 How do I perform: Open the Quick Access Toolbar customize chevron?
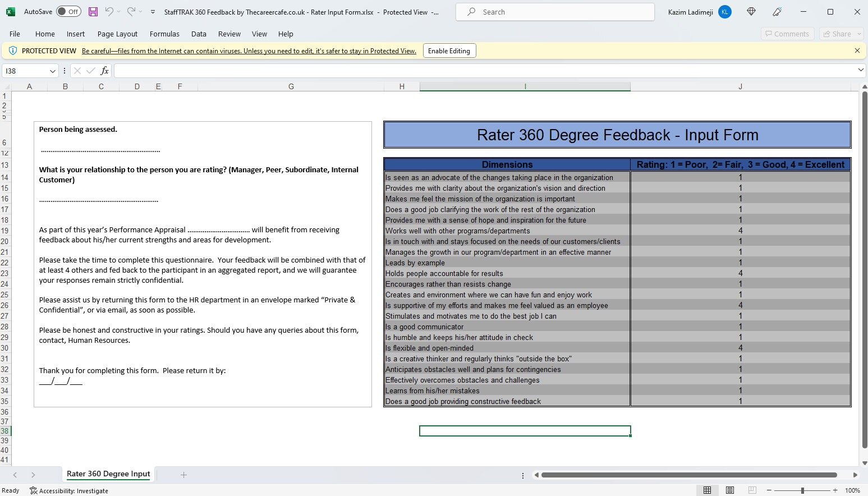click(x=152, y=11)
